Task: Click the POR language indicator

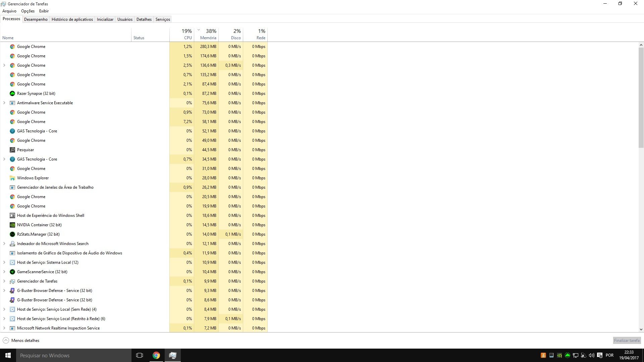Action: 609,355
